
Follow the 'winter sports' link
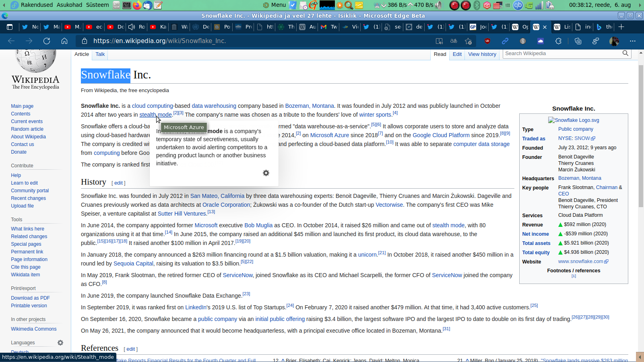point(376,115)
